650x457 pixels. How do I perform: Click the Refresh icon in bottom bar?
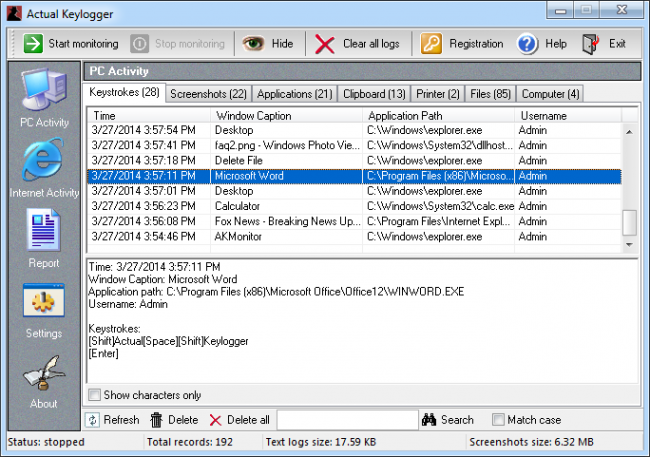click(x=92, y=420)
